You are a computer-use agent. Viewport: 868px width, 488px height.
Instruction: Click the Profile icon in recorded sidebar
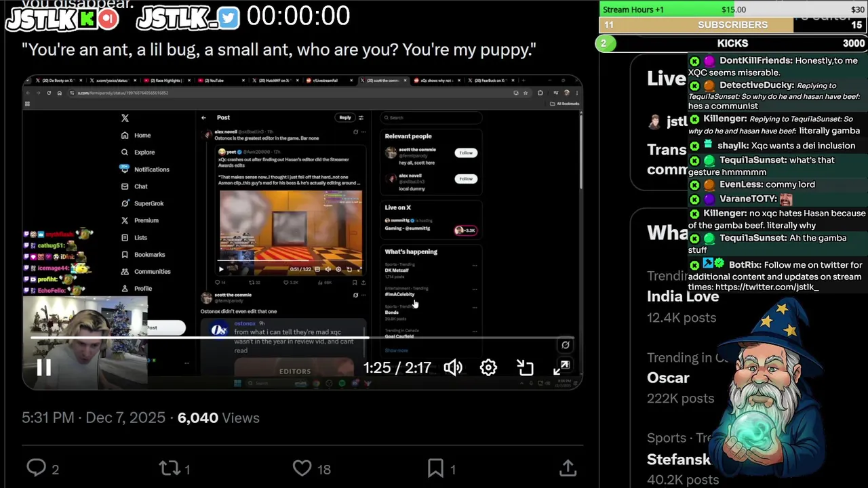125,288
